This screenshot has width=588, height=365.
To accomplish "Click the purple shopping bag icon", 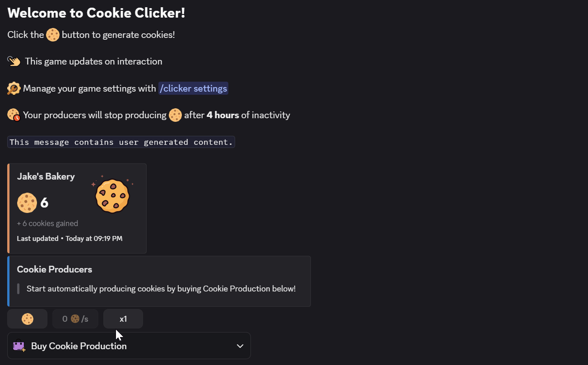I will (19, 346).
